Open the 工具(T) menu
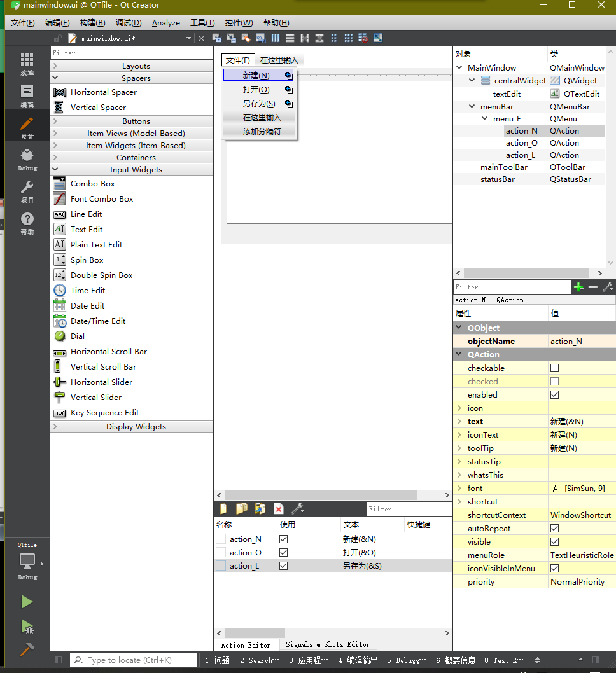Image resolution: width=616 pixels, height=673 pixels. 202,23
